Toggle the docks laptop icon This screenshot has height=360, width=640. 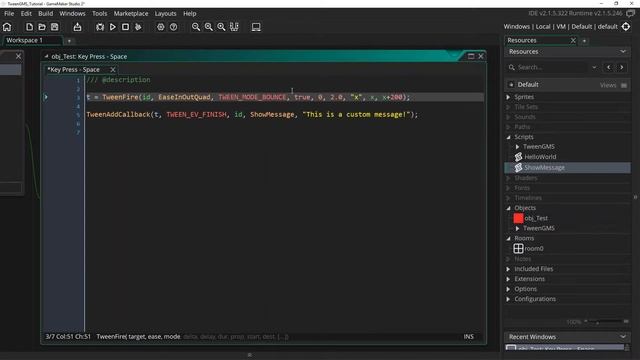256,27
